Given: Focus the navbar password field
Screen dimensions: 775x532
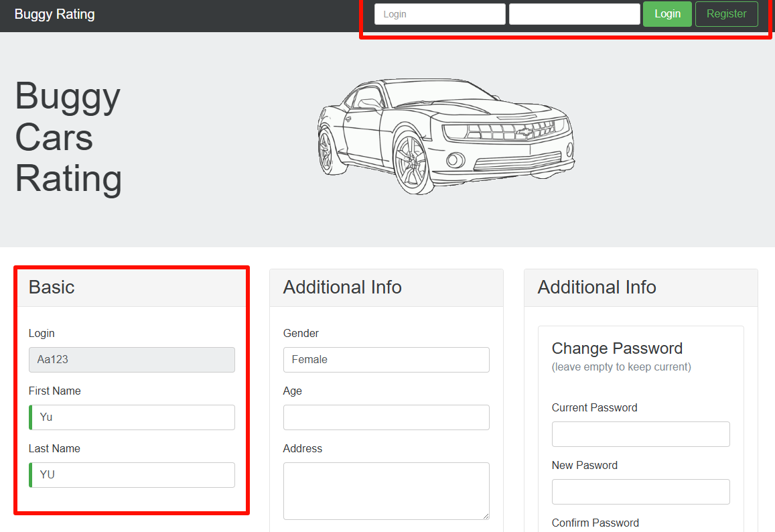Looking at the screenshot, I should tap(574, 14).
